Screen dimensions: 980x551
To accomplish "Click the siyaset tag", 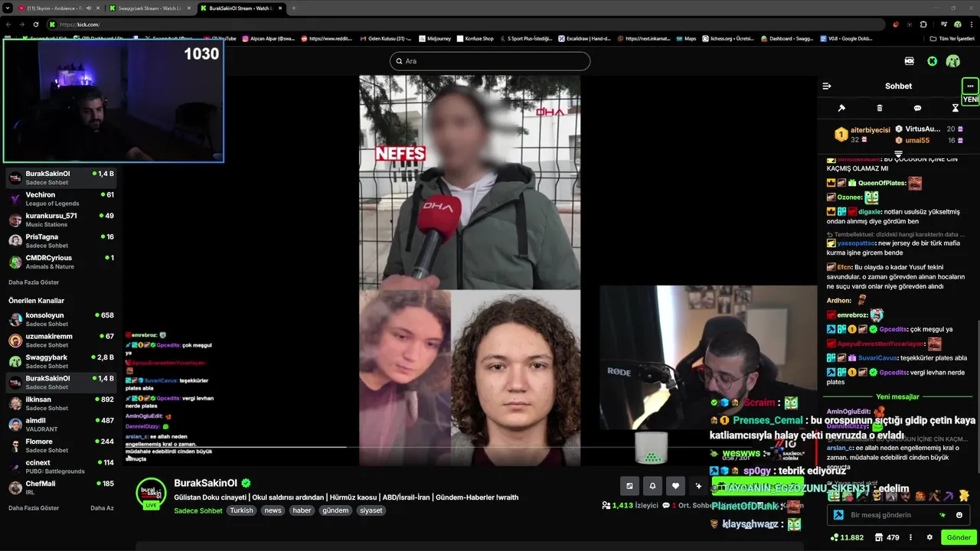I will (x=371, y=510).
